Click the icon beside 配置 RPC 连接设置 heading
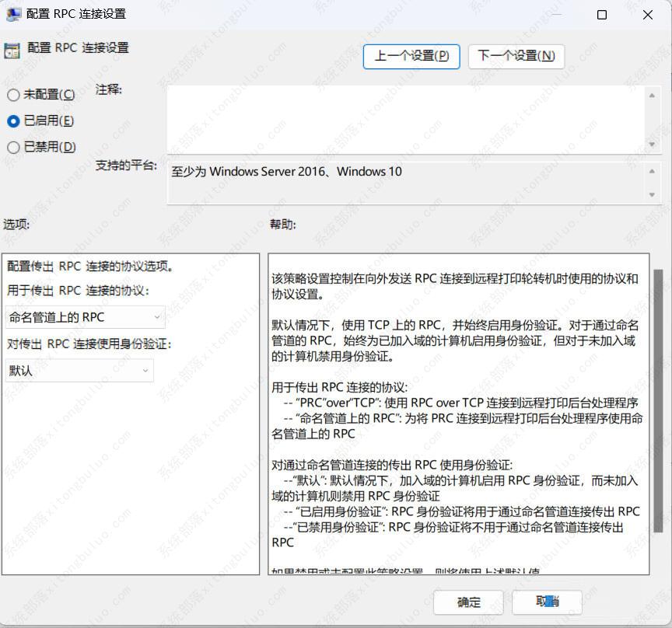Image resolution: width=672 pixels, height=628 pixels. pyautogui.click(x=12, y=49)
